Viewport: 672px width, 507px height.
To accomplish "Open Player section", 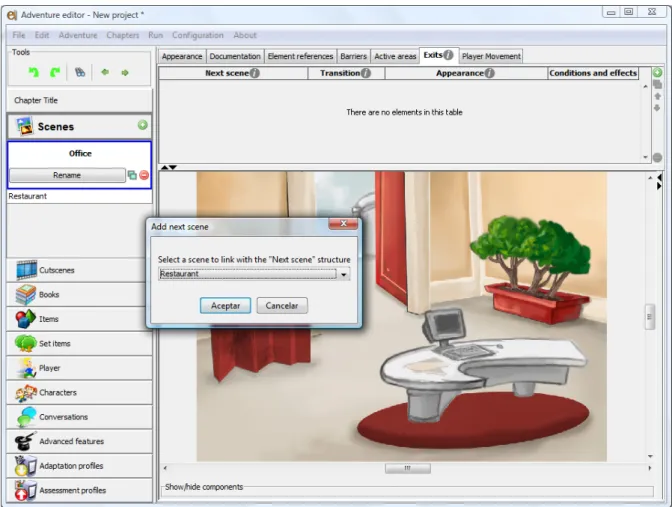I will click(79, 368).
